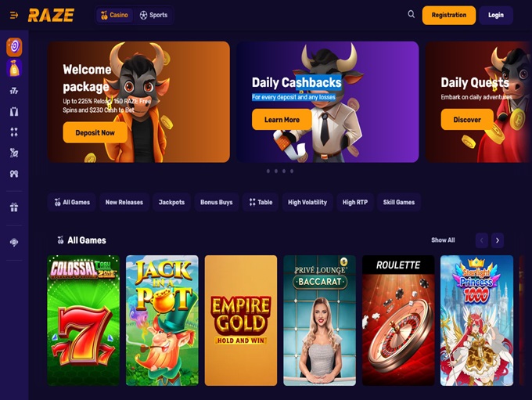Switch to the Sports tab
This screenshot has width=532, height=400.
click(153, 16)
